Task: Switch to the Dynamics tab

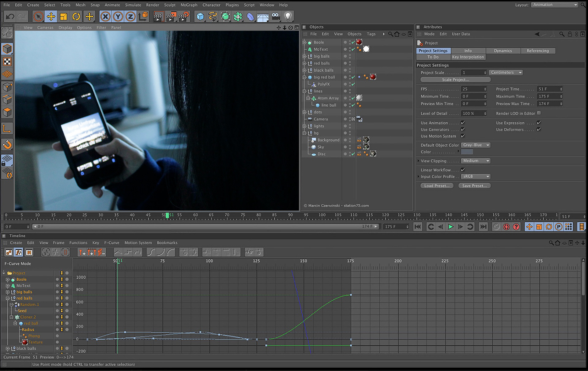Action: point(503,51)
